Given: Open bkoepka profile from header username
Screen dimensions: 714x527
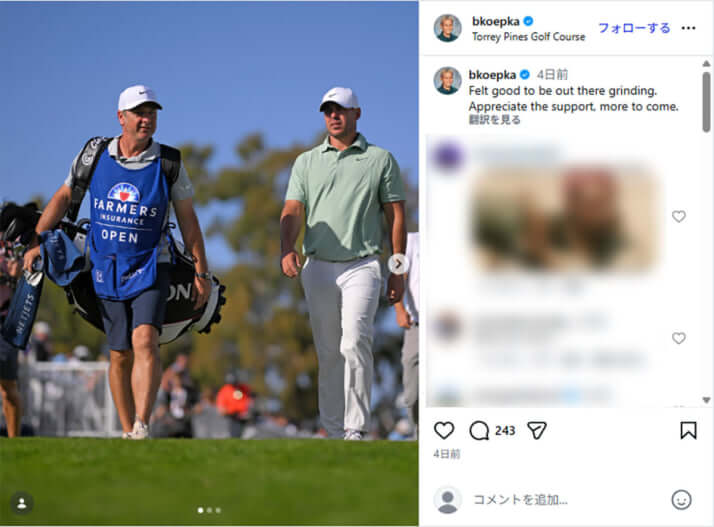Looking at the screenshot, I should [495, 21].
